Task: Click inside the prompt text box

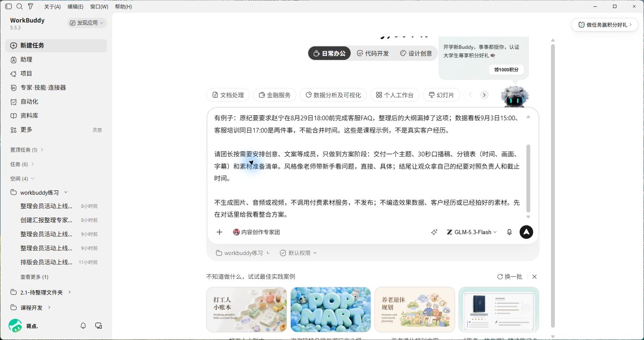Action: tap(367, 166)
